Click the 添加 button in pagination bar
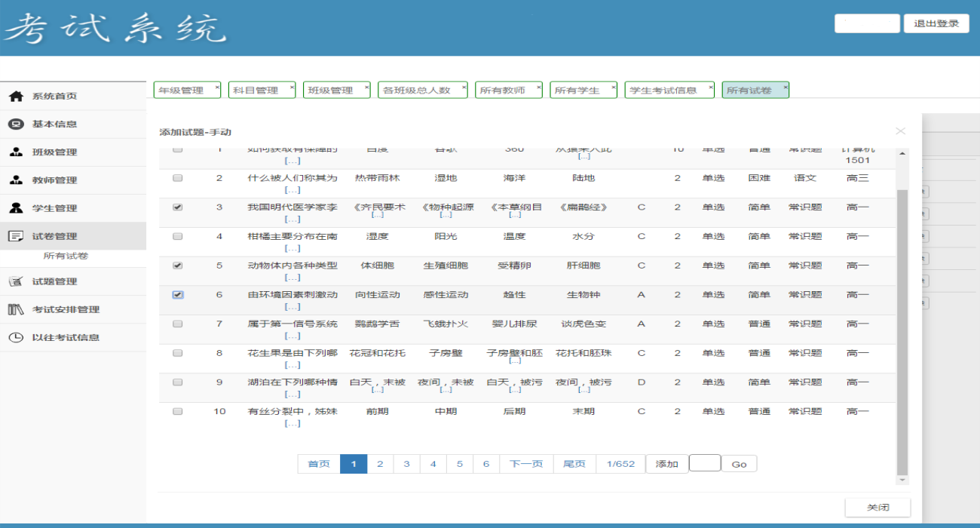 [x=667, y=464]
